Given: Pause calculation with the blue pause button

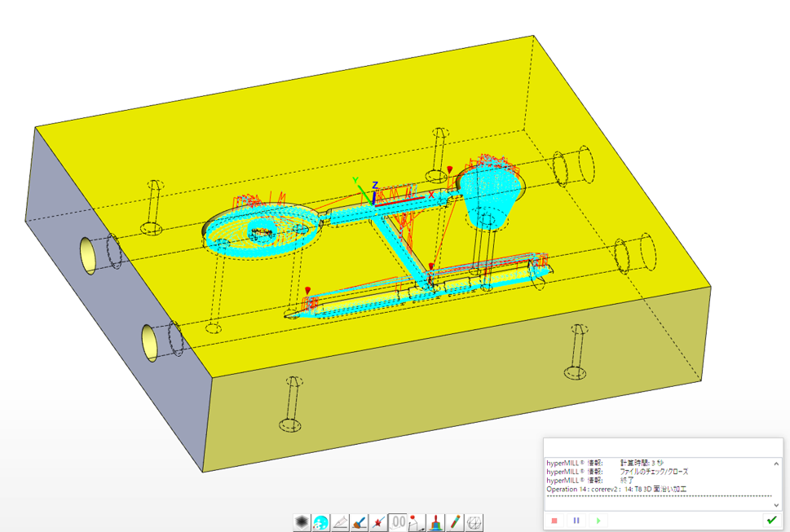Looking at the screenshot, I should pos(576,520).
